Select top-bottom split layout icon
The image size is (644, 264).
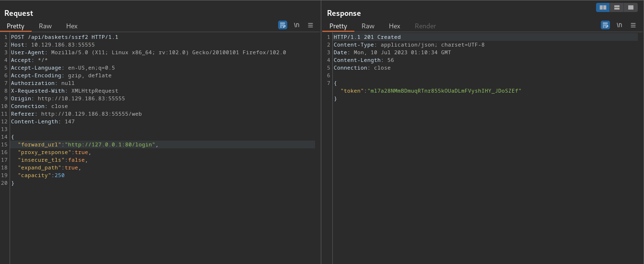click(617, 7)
